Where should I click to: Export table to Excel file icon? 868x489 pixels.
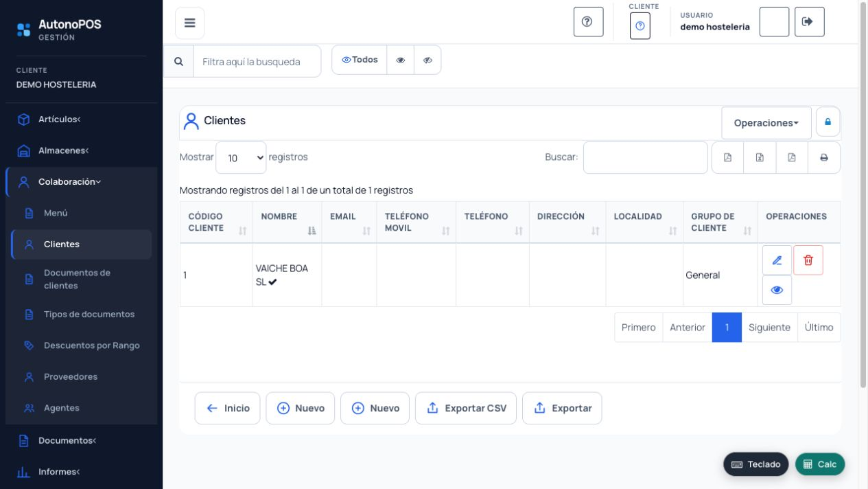coord(760,157)
